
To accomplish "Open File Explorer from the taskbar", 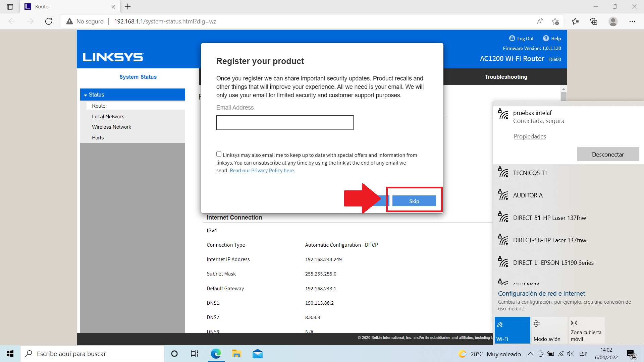I will pos(236,354).
